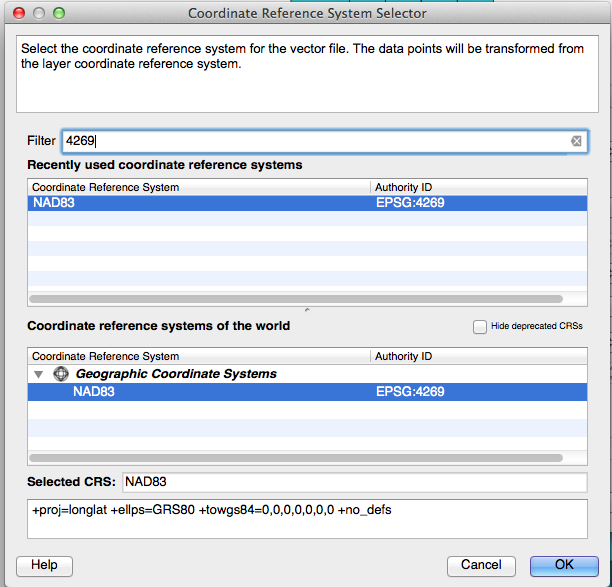Select NAD83 in recently used list

point(307,203)
